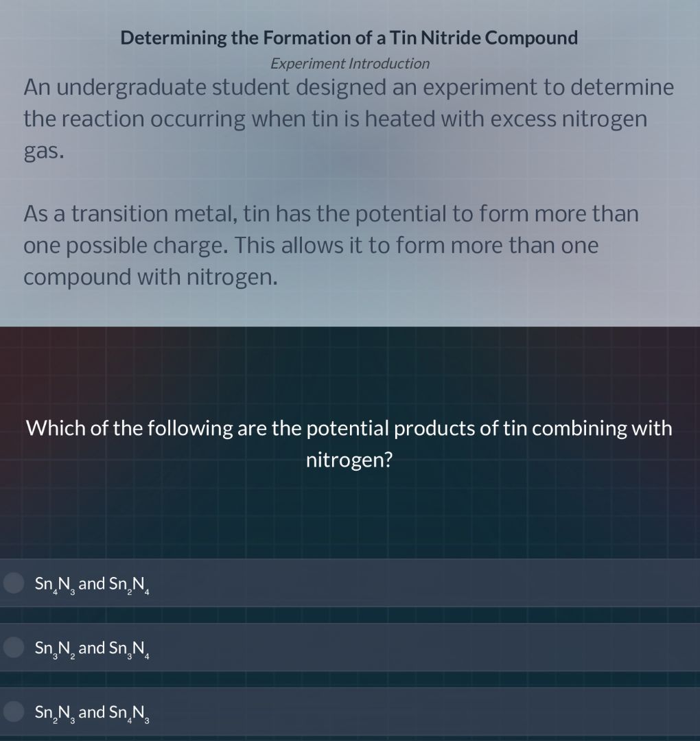Image resolution: width=700 pixels, height=741 pixels.
Task: Select the radio button for Sn3N2 and Sn3N4
Action: (x=14, y=647)
